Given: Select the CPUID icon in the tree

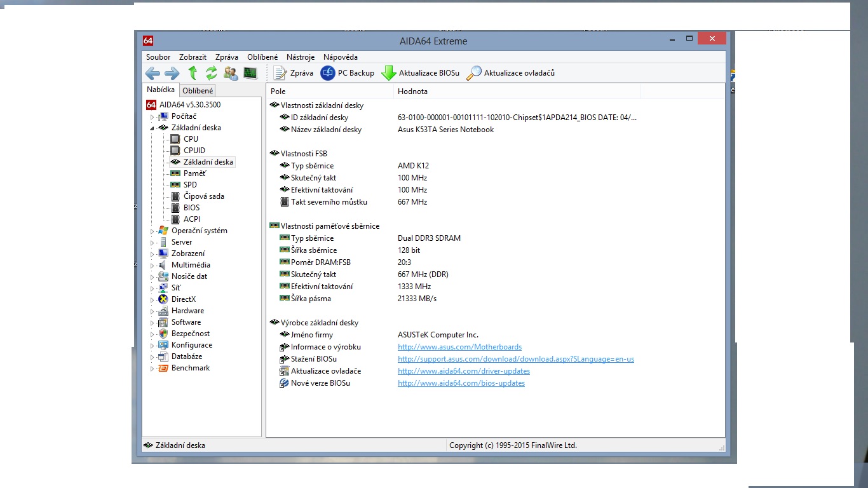Looking at the screenshot, I should click(175, 151).
